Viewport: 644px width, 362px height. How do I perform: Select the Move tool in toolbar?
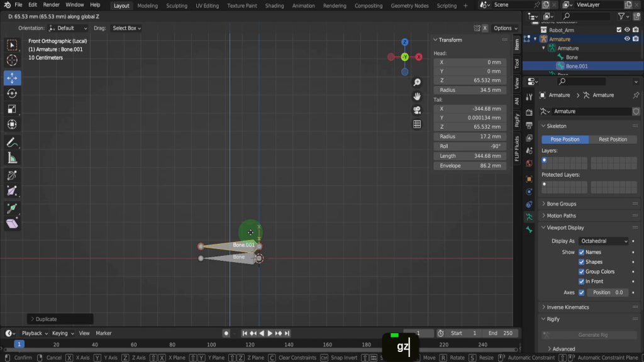point(12,78)
